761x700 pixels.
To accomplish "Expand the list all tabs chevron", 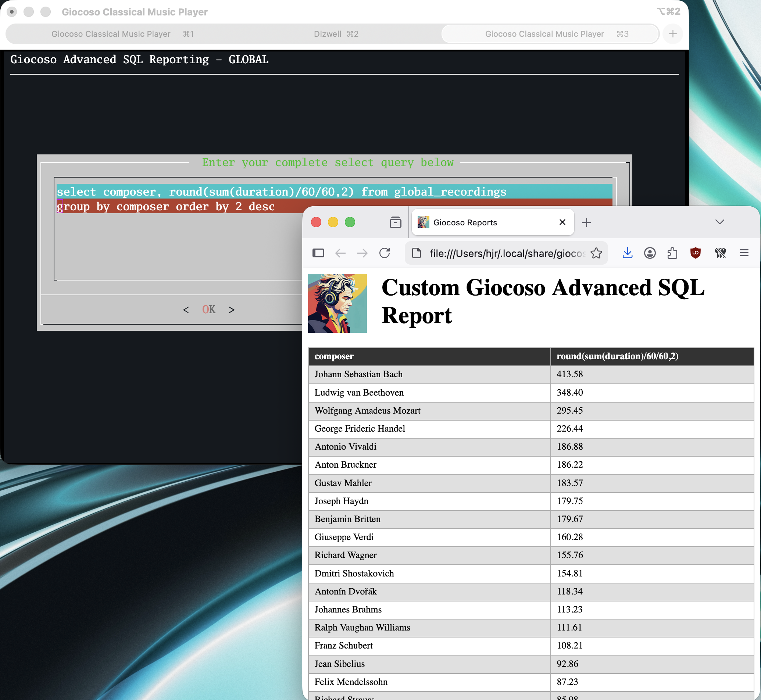I will (x=719, y=222).
